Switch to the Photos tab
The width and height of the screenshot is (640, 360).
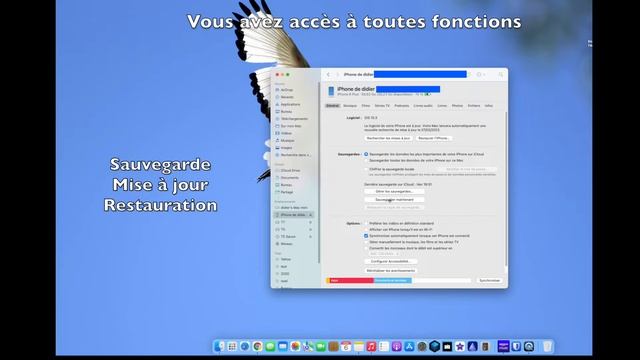pyautogui.click(x=457, y=106)
